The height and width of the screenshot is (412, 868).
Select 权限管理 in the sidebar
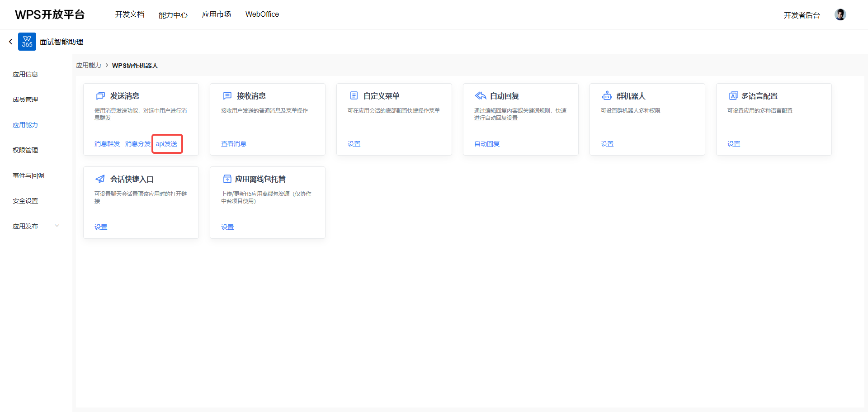[25, 150]
